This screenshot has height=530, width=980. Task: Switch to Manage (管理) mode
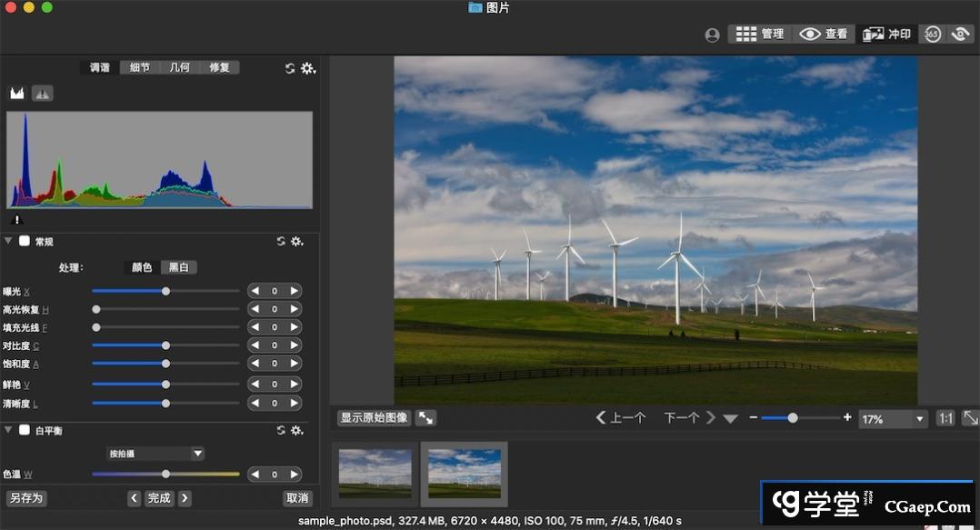click(759, 35)
